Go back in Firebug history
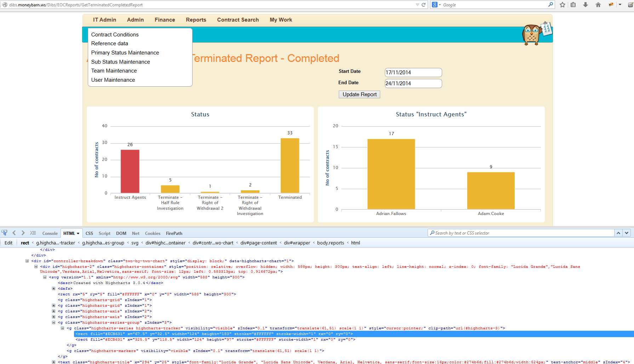This screenshot has width=634, height=364. pyautogui.click(x=14, y=233)
